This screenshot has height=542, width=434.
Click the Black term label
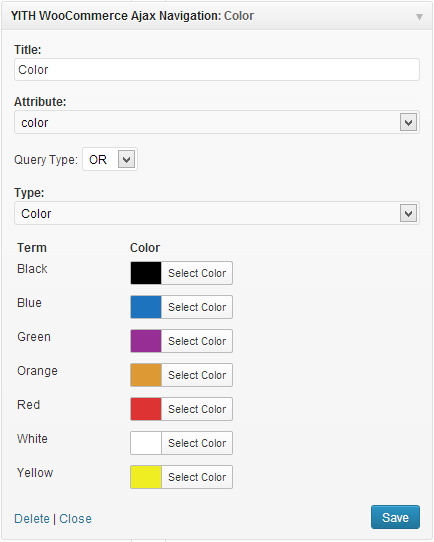click(32, 269)
